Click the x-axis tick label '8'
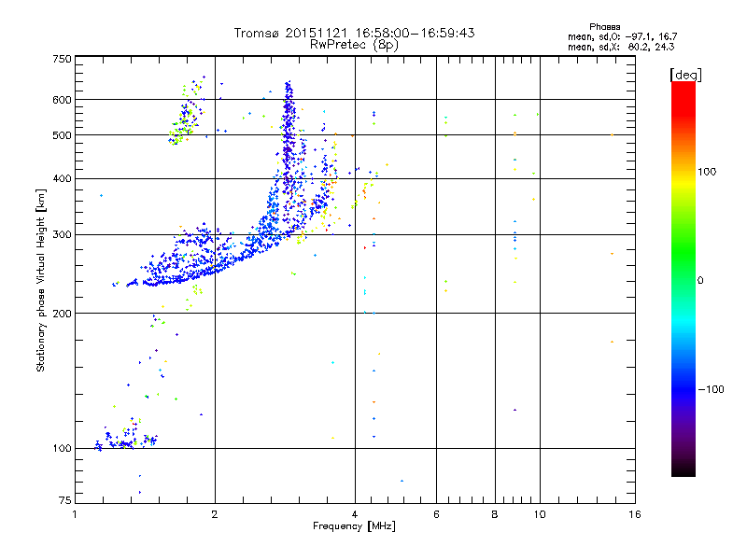Screen dimensions: 747x560 (x=495, y=514)
